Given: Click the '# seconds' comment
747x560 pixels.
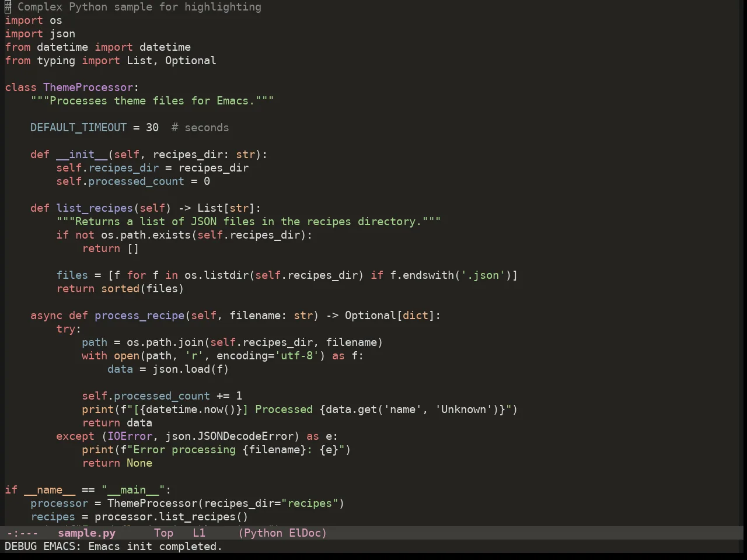Looking at the screenshot, I should click(200, 128).
